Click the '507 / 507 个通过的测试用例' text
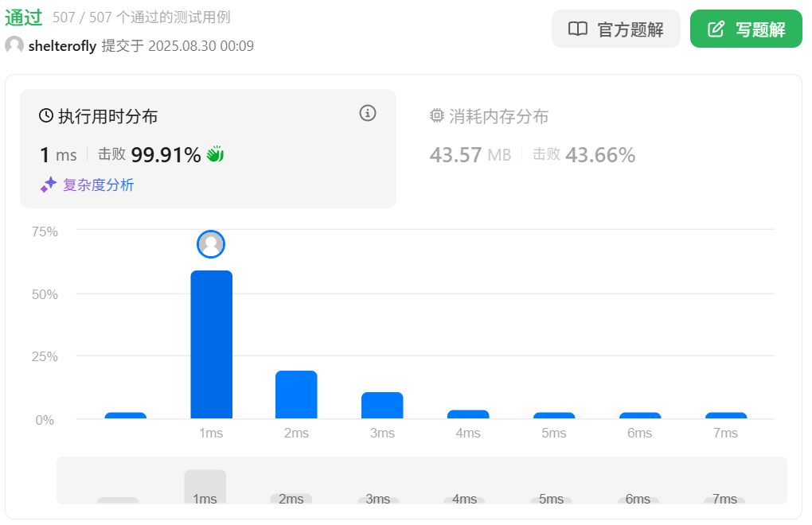This screenshot has width=812, height=525. tap(142, 17)
